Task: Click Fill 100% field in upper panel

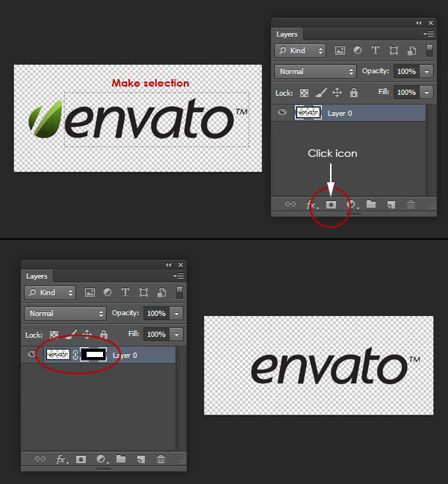Action: (406, 93)
